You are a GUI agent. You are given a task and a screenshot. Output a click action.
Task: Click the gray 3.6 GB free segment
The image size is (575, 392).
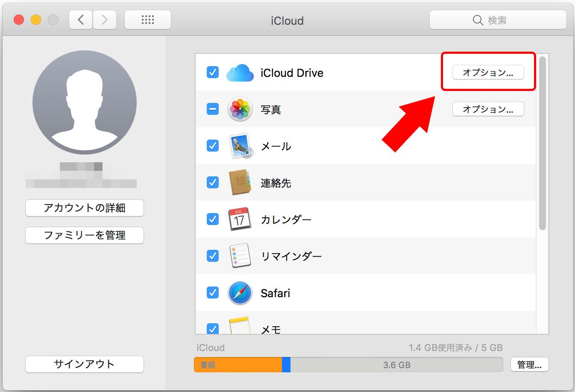point(396,365)
